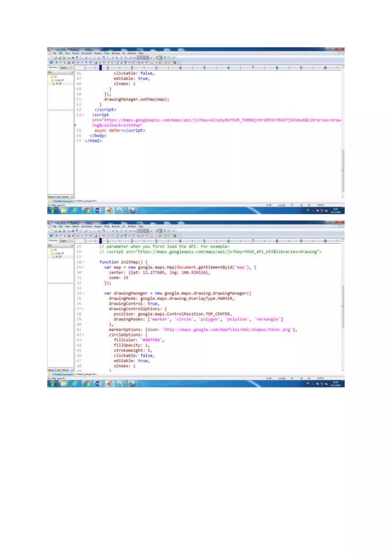The image size is (392, 554).
Task: Open Chrome from the upper screenshot's taskbar
Action: coord(87,211)
